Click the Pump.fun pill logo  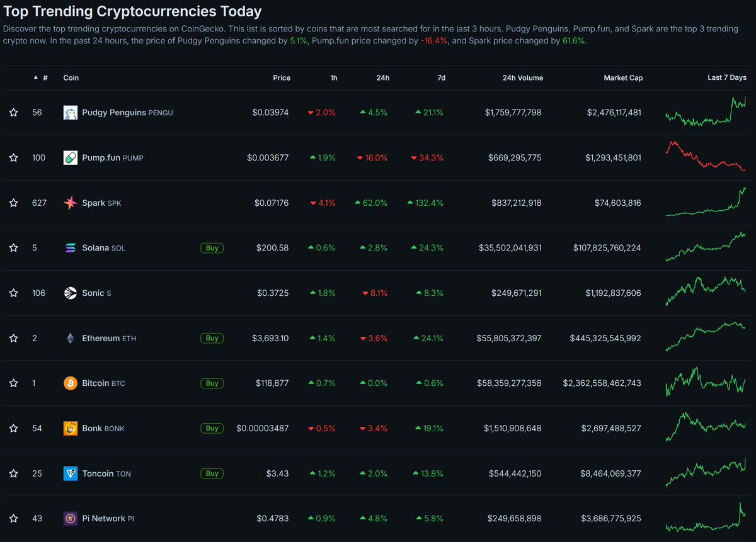(71, 157)
